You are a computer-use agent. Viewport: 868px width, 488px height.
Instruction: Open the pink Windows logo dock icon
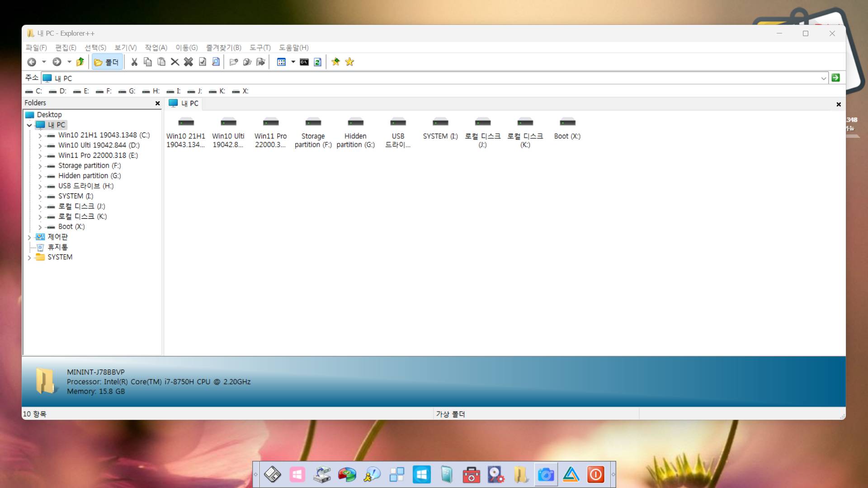coord(297,474)
